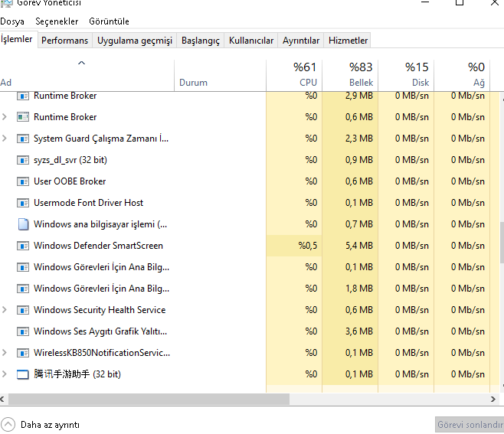504x434 pixels.
Task: Open the Ayrıntılar tab
Action: (301, 41)
